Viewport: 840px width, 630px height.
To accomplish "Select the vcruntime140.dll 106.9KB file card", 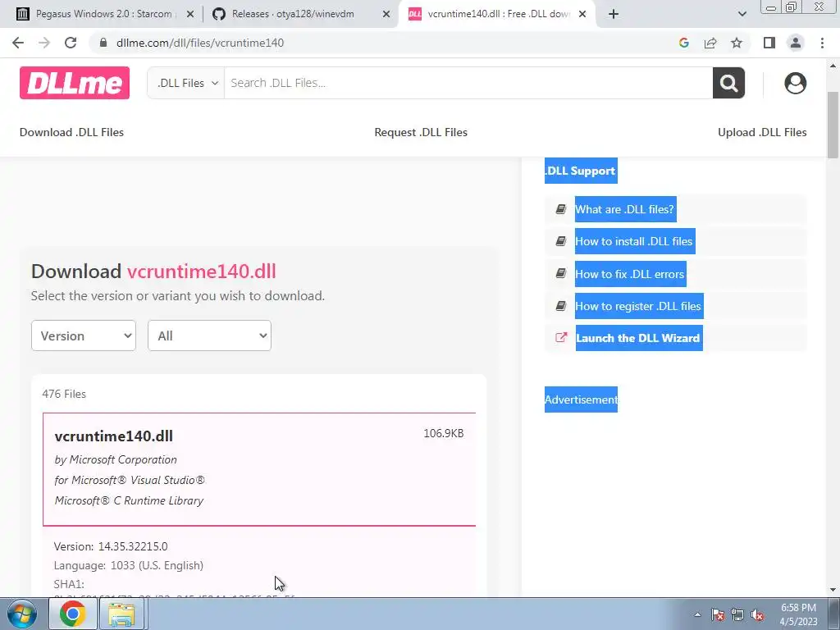I will point(259,469).
